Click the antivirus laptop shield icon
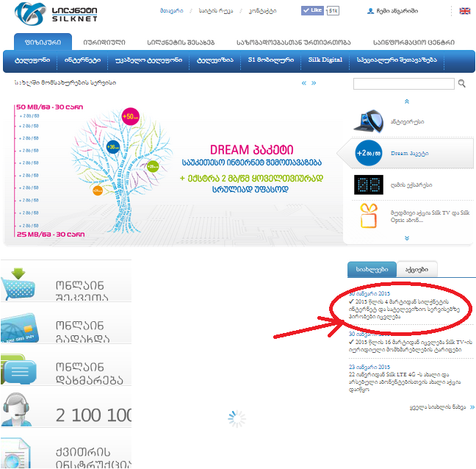Screen dimensions: 476x469 point(369,121)
